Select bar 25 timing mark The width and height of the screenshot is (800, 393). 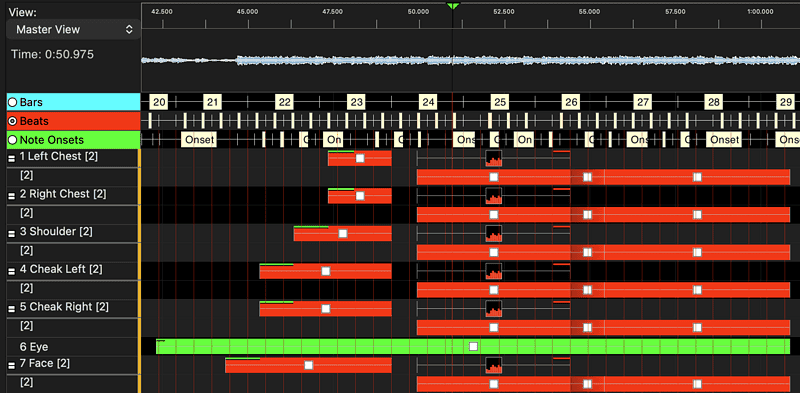[499, 102]
